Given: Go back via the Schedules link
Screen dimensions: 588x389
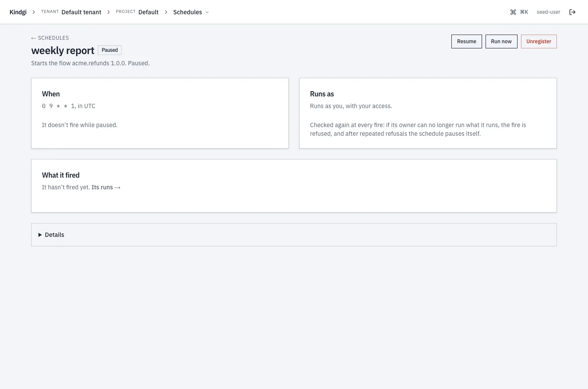Looking at the screenshot, I should click(50, 38).
